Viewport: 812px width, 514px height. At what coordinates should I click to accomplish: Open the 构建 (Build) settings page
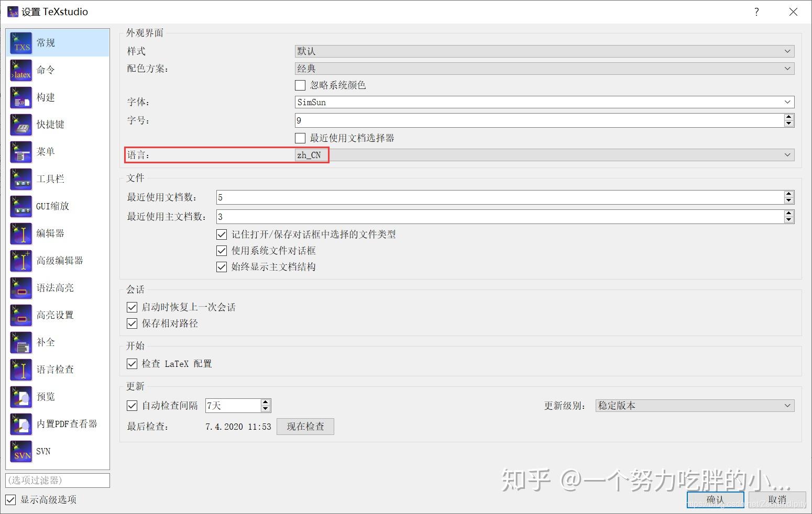click(x=45, y=97)
